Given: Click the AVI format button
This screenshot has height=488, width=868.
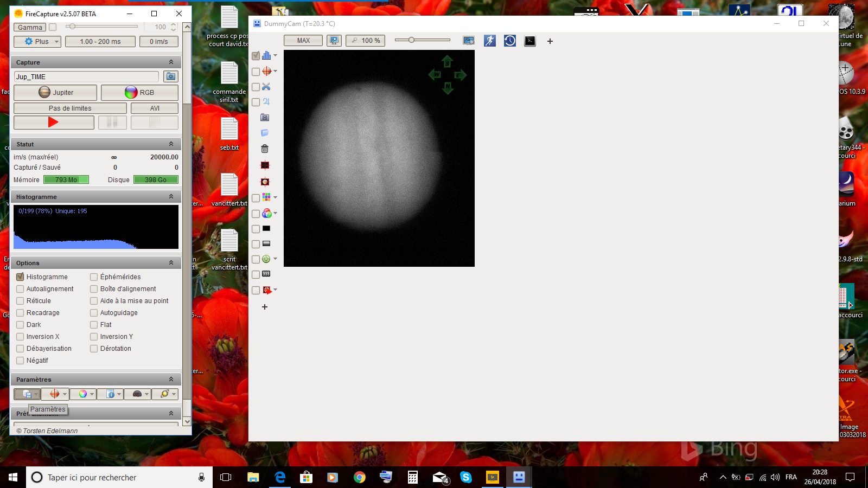Looking at the screenshot, I should pyautogui.click(x=155, y=108).
